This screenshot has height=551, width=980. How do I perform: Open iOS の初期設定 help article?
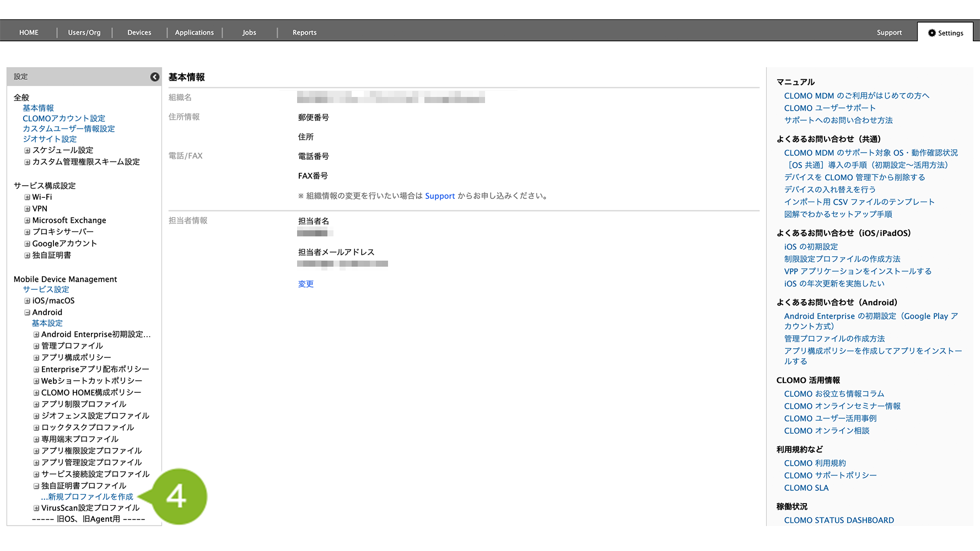pos(811,247)
